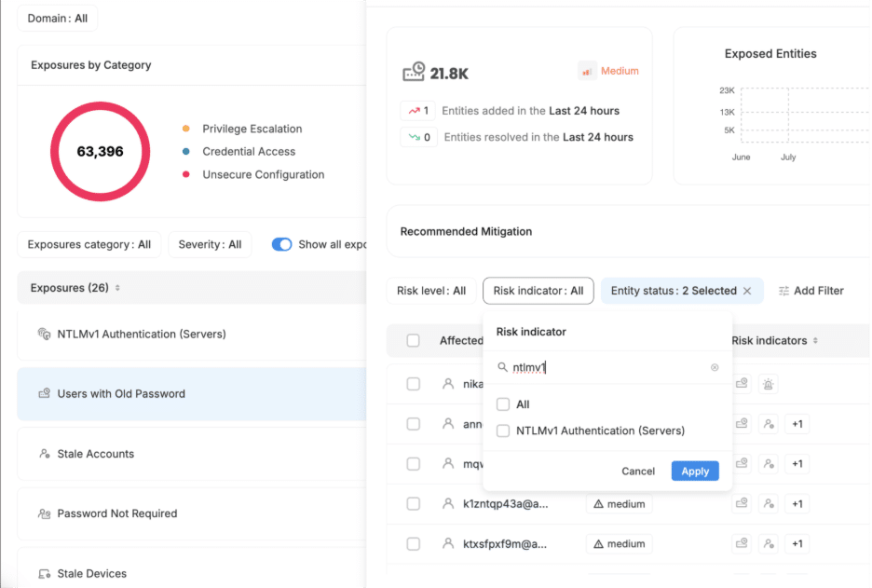Tick the select-all checkbox in table header
The width and height of the screenshot is (872, 588).
pyautogui.click(x=414, y=341)
